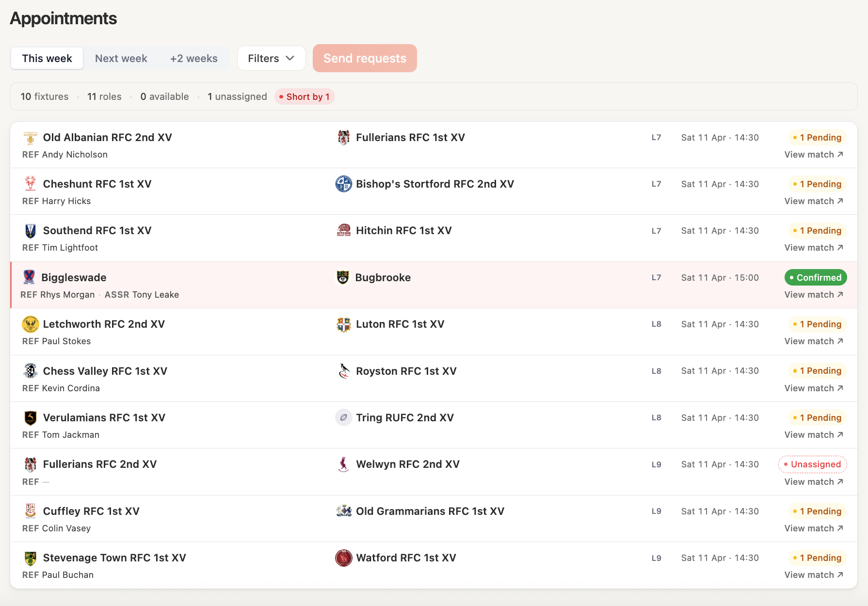Click 1 Pending badge on Letchworth row
Screen dimensions: 868x606
[817, 324]
